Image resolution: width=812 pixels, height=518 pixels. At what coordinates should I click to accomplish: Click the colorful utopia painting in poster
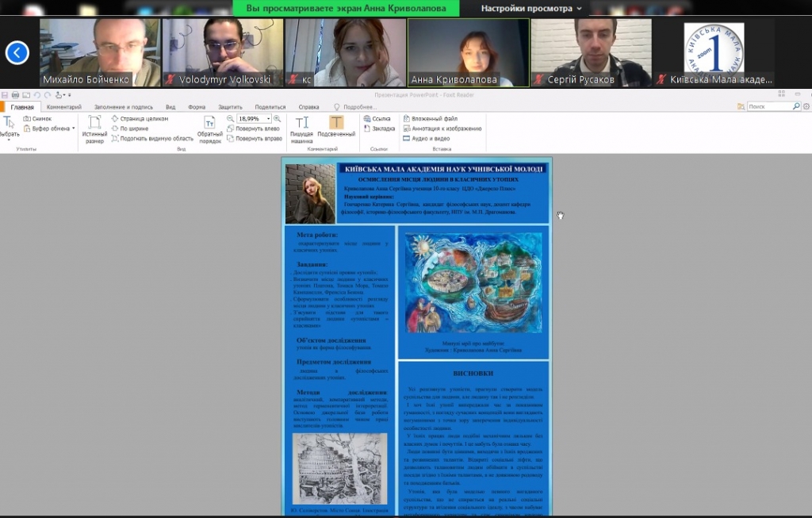pos(474,283)
